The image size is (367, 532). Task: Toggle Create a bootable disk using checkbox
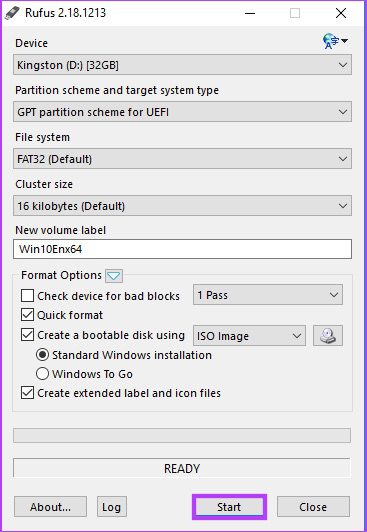(x=27, y=335)
